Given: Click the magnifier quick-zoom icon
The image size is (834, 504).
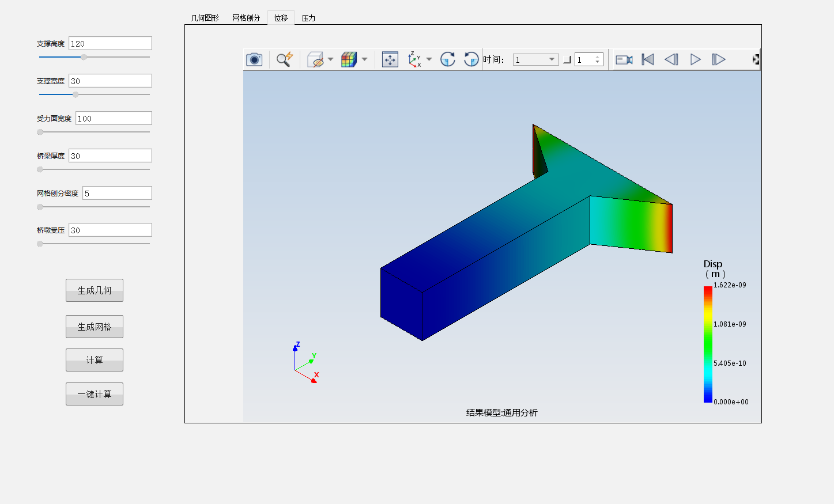Looking at the screenshot, I should pyautogui.click(x=285, y=59).
